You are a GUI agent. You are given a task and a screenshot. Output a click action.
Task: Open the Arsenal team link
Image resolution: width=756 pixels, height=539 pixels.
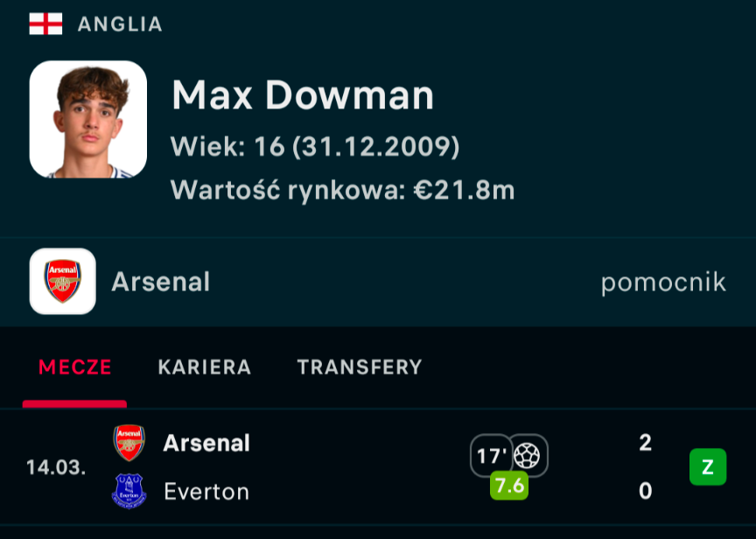point(161,282)
